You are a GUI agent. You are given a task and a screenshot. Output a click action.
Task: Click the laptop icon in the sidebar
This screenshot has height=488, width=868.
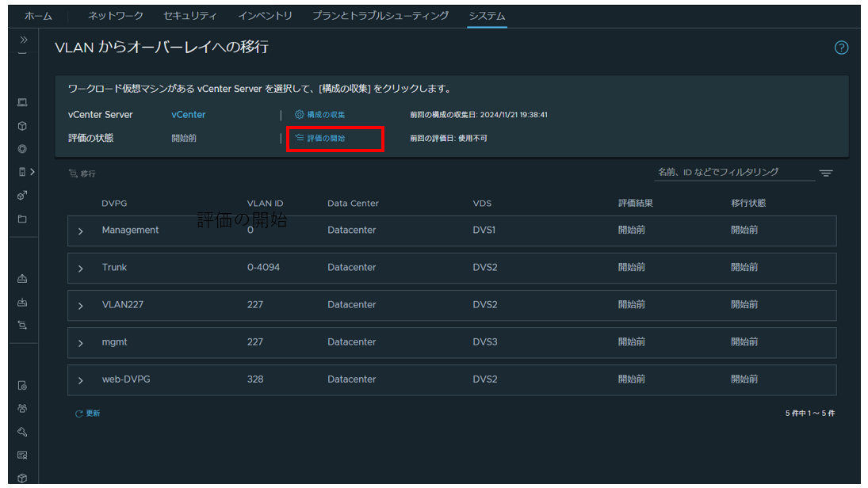(x=22, y=102)
